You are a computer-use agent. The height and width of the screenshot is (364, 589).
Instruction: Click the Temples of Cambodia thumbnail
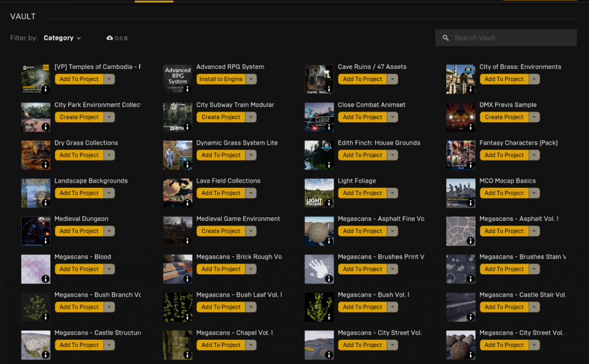click(36, 79)
